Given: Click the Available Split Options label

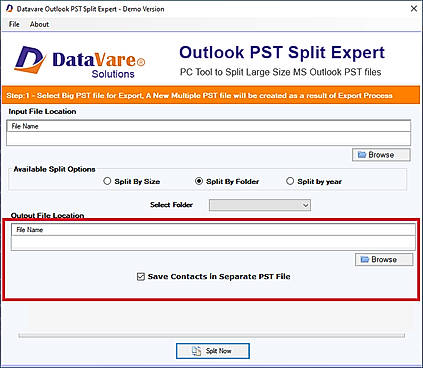Looking at the screenshot, I should coord(54,169).
